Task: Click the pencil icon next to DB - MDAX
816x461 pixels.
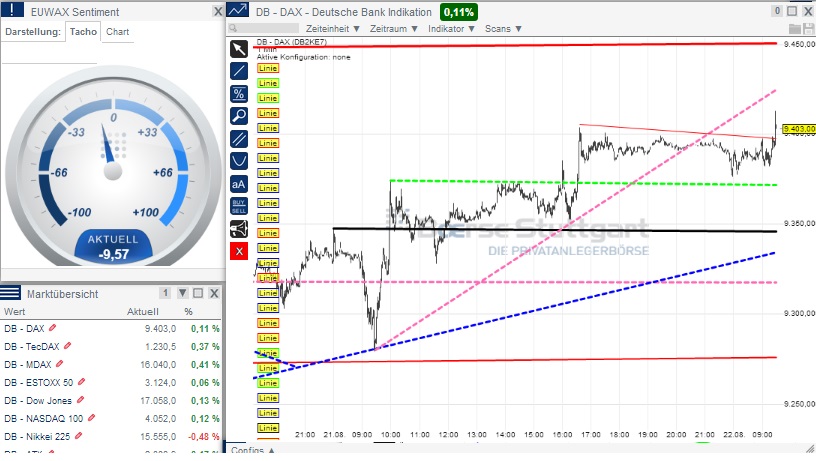Action: [x=59, y=364]
